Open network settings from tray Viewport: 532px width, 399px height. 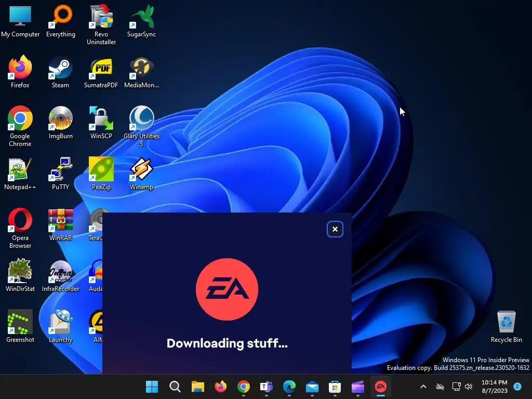pyautogui.click(x=456, y=387)
